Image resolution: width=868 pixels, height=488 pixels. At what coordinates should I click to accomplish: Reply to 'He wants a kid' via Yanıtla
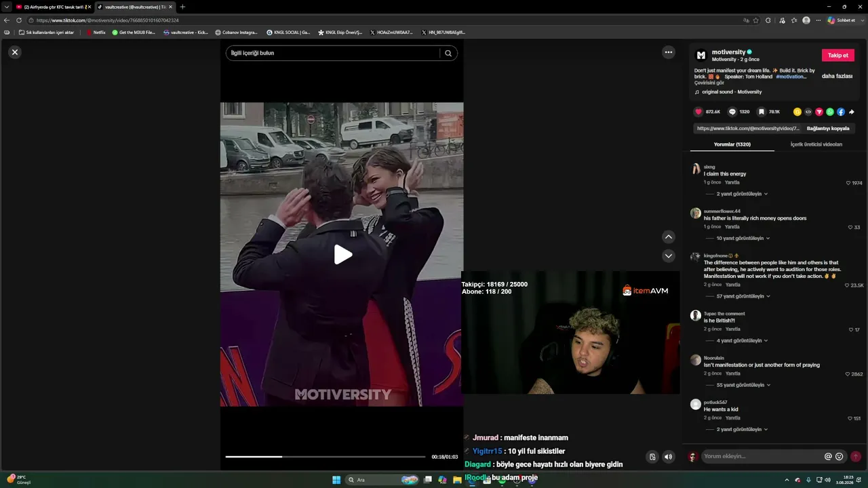pyautogui.click(x=732, y=418)
